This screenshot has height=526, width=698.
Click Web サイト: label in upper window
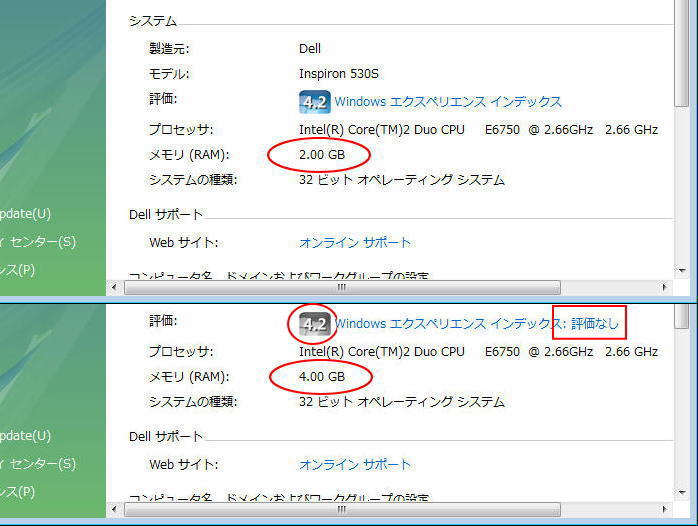183,243
